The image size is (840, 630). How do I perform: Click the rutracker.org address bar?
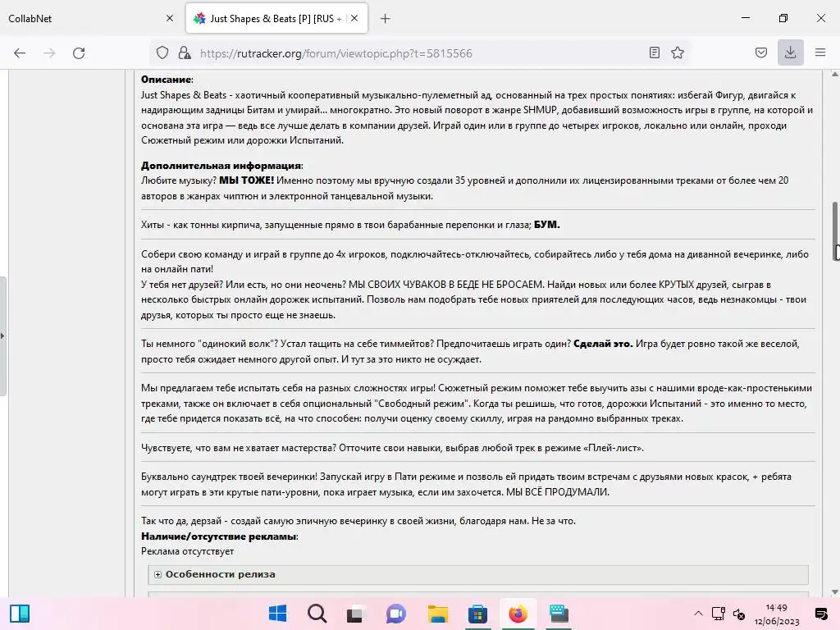point(418,53)
